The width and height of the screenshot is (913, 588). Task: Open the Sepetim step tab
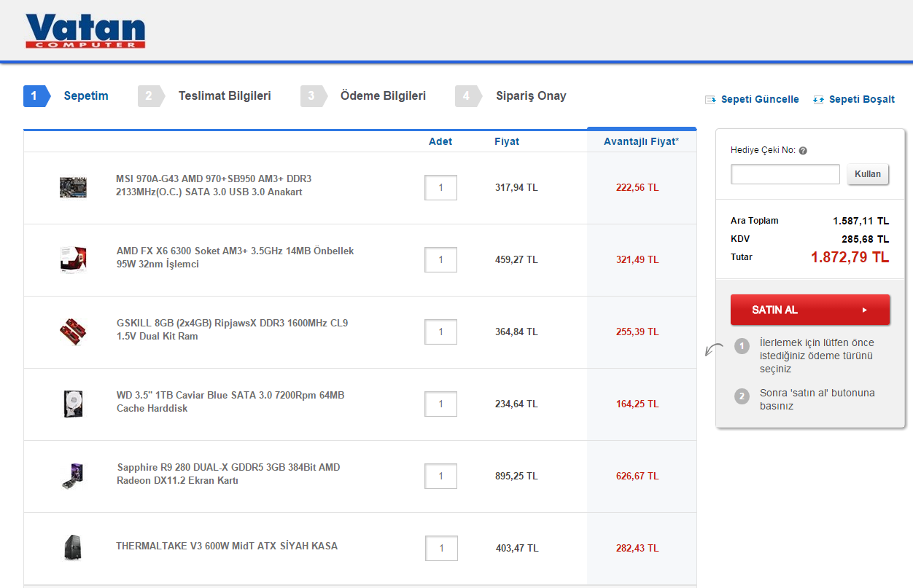[85, 96]
